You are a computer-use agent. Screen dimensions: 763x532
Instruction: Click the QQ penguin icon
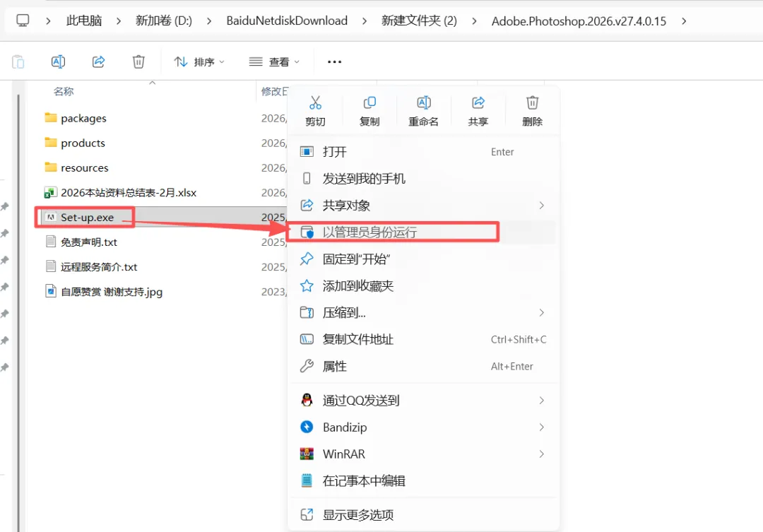point(307,400)
